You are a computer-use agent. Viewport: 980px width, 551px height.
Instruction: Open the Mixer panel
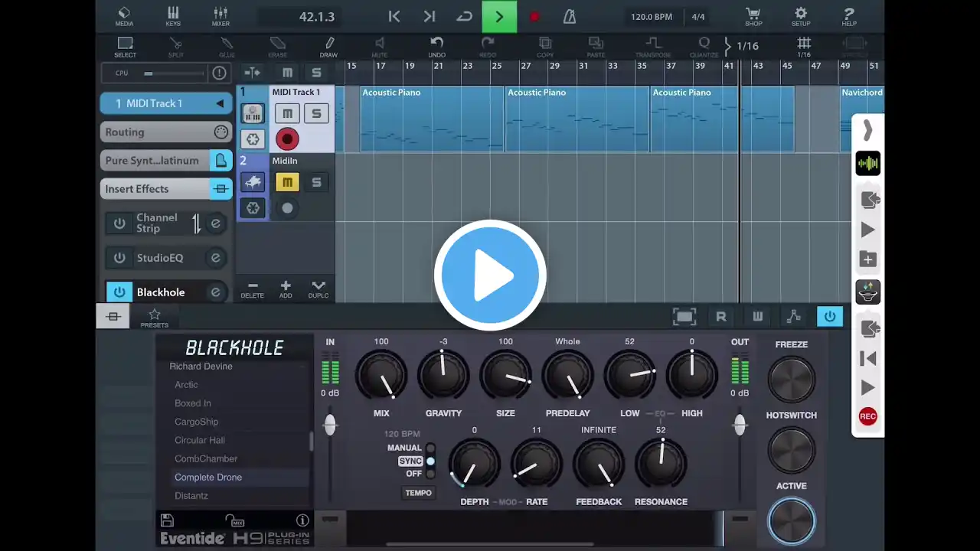pos(220,16)
